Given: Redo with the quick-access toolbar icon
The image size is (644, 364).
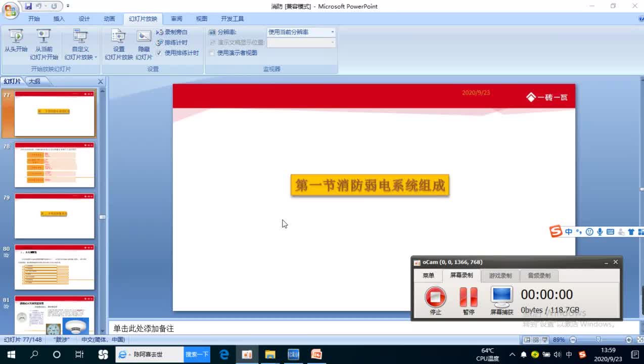Looking at the screenshot, I should point(54,7).
